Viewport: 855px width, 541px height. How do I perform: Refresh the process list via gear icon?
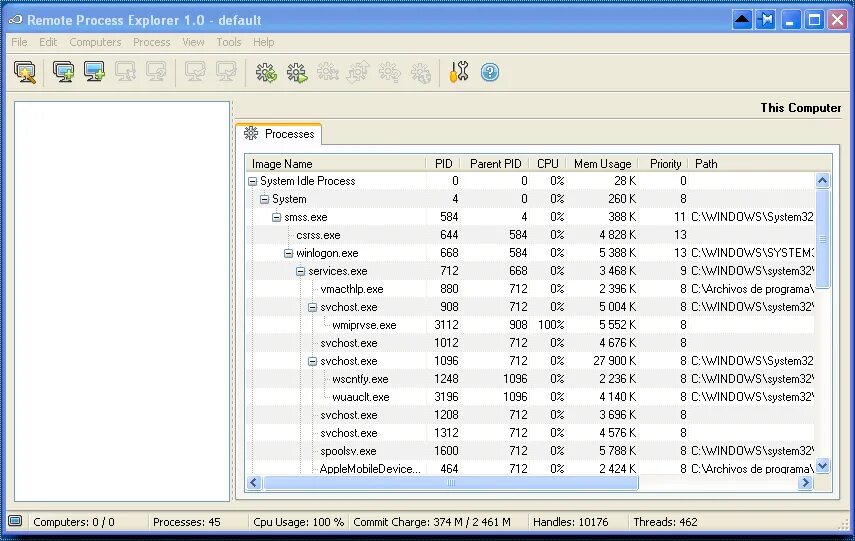click(x=266, y=72)
